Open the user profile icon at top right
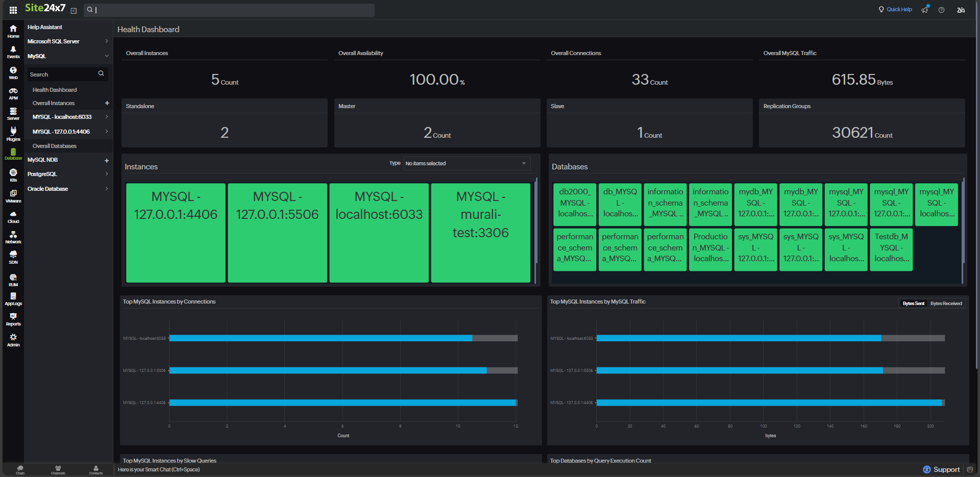 pyautogui.click(x=961, y=10)
